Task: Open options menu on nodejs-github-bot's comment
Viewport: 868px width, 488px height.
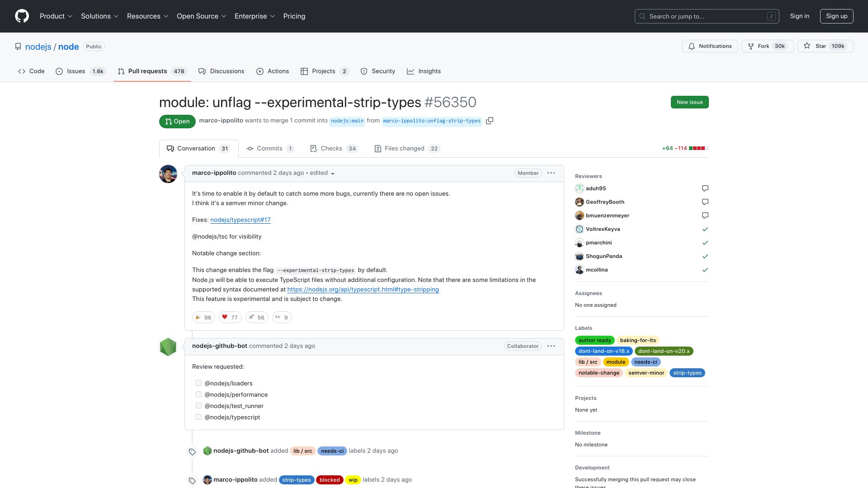Action: point(551,346)
